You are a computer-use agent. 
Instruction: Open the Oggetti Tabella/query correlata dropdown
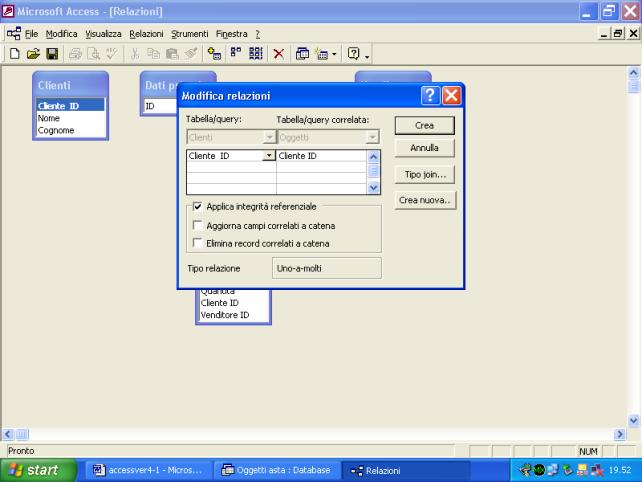click(372, 137)
